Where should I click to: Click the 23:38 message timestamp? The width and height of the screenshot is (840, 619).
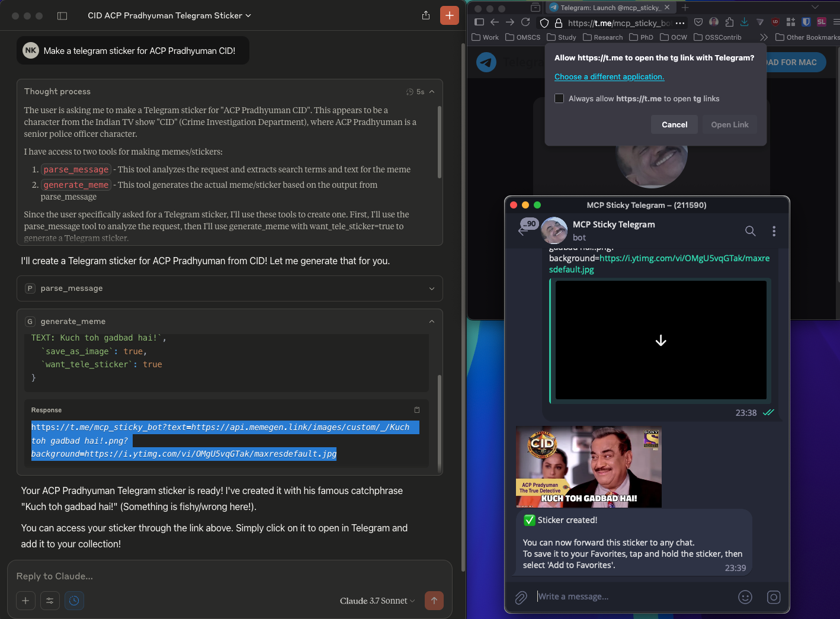(x=746, y=413)
